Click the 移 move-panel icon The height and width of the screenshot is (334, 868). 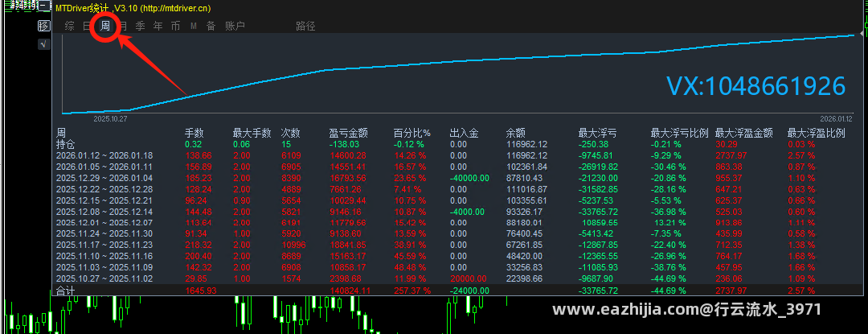click(x=44, y=26)
